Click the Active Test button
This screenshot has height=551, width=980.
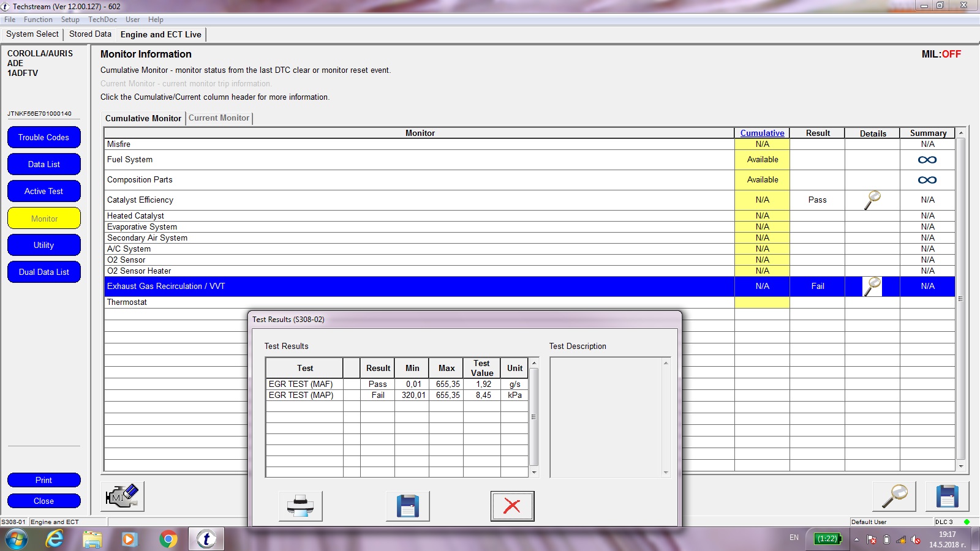44,192
